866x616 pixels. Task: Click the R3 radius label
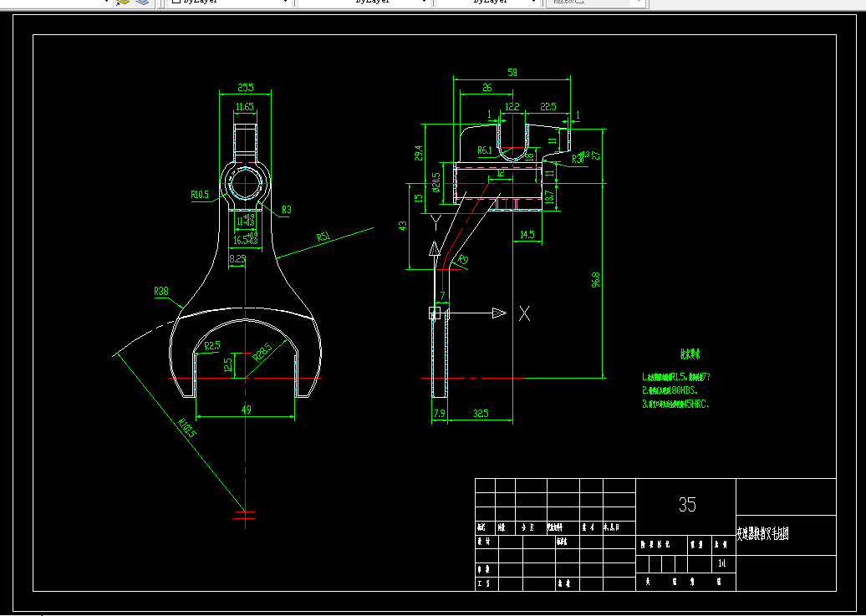click(286, 210)
